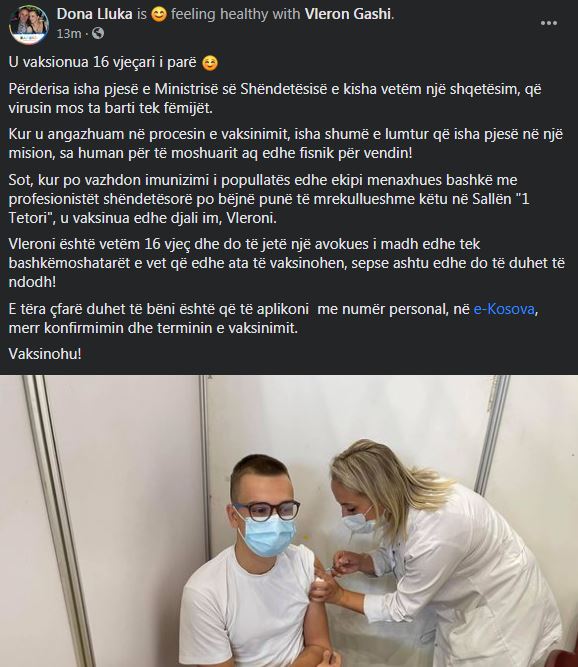The image size is (578, 667).
Task: Open the vaccination photo in the post
Action: (x=289, y=521)
